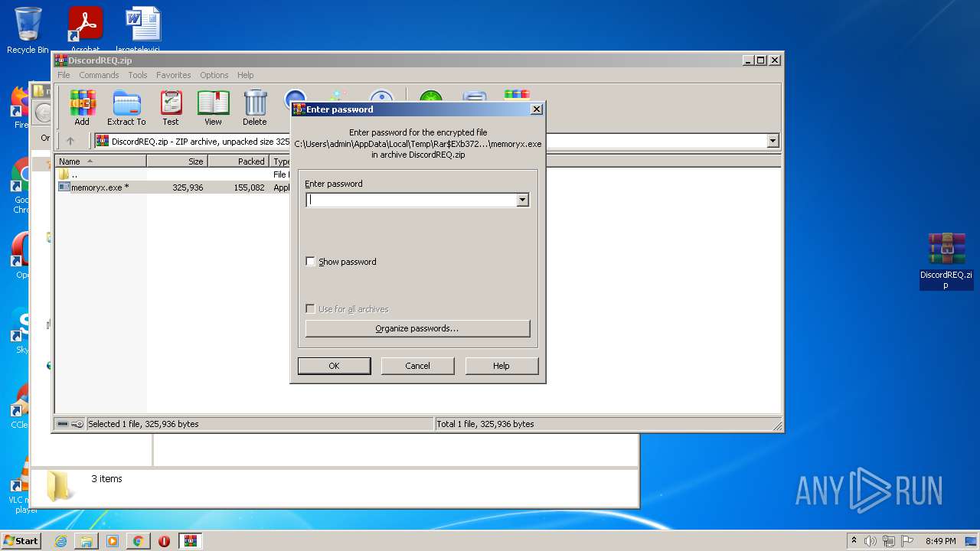The height and width of the screenshot is (551, 980).
Task: Click the Organize passwords button
Action: click(417, 328)
